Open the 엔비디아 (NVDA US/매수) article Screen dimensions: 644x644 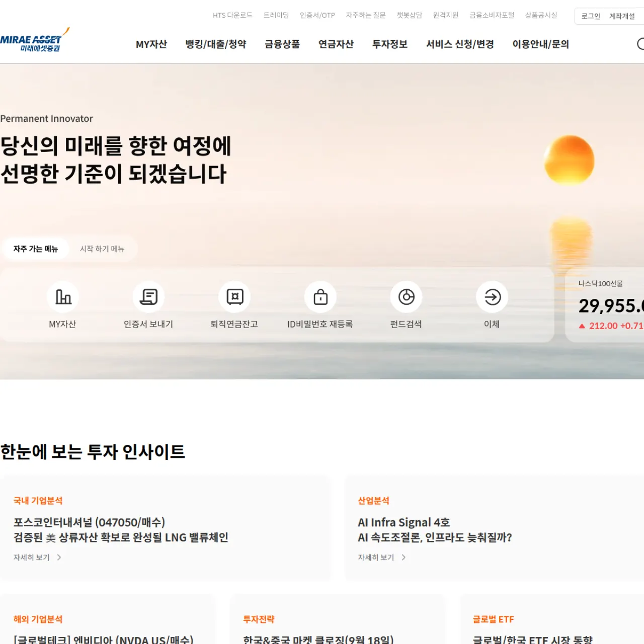tap(104, 639)
